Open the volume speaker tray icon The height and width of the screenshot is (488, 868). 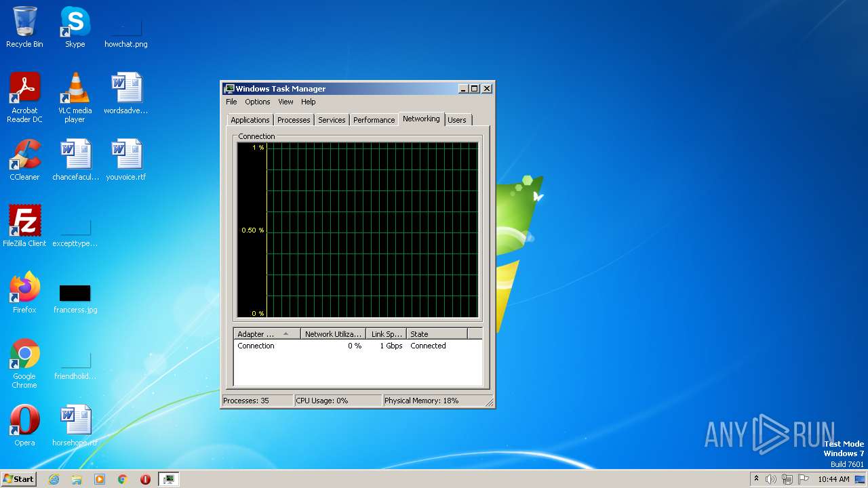(771, 479)
